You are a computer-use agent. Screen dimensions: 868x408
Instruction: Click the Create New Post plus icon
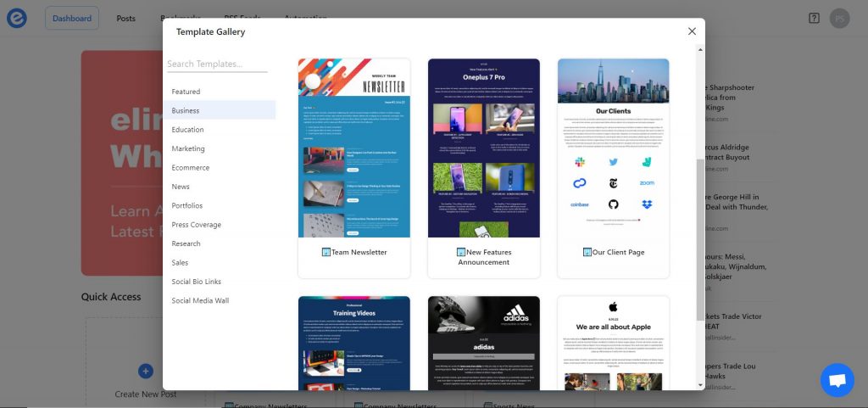tap(146, 371)
